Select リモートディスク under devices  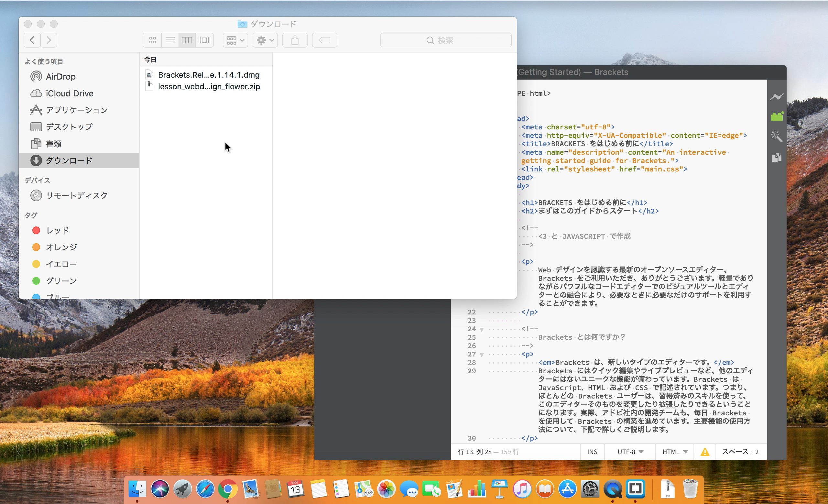pyautogui.click(x=79, y=195)
